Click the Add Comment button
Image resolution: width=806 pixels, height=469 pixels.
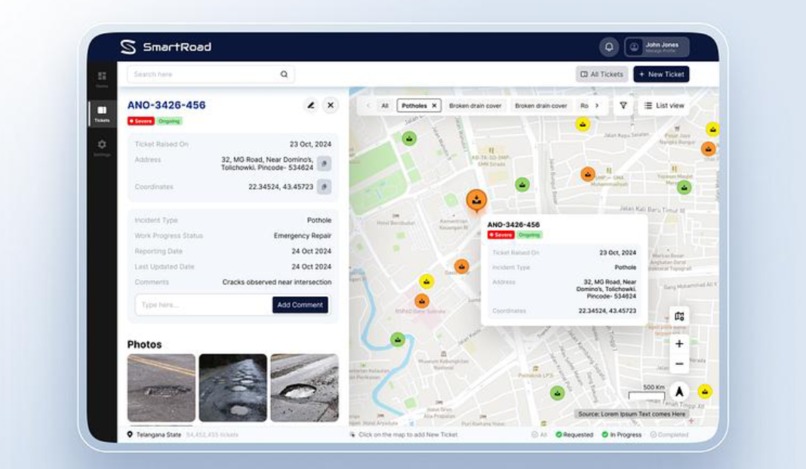tap(300, 304)
